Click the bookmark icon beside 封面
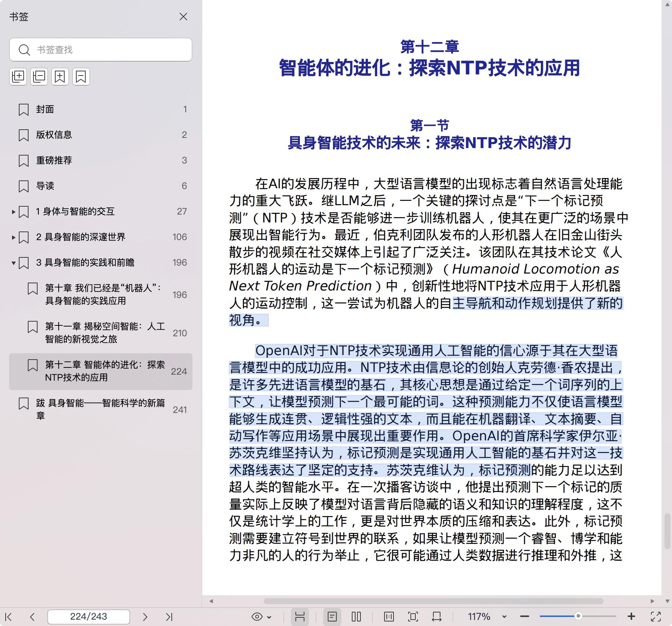Image resolution: width=672 pixels, height=626 pixels. (x=24, y=110)
